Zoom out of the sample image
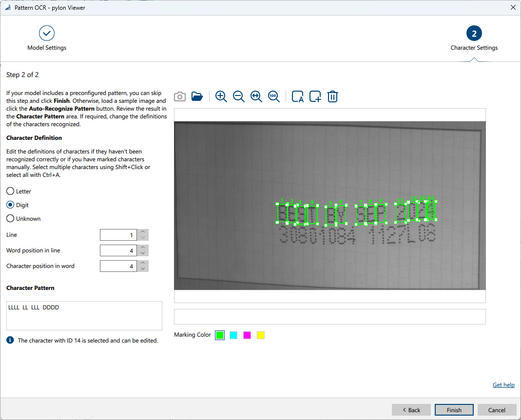521x420 pixels. (x=239, y=96)
